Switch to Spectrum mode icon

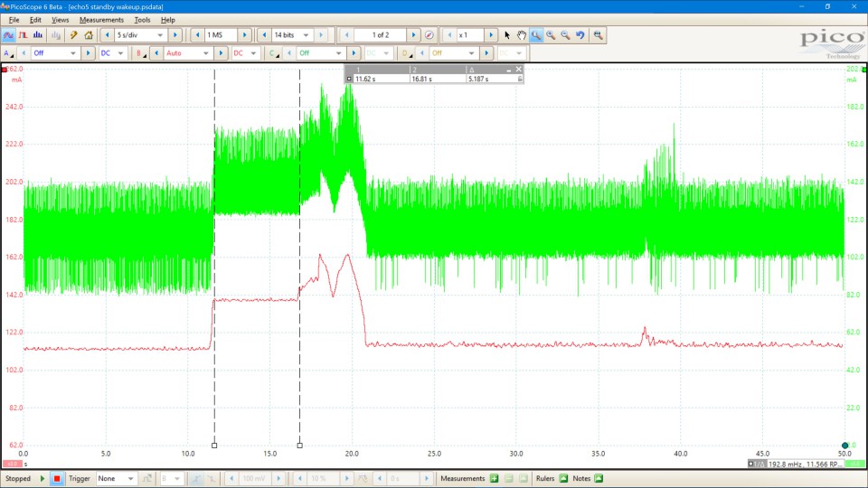(x=38, y=35)
